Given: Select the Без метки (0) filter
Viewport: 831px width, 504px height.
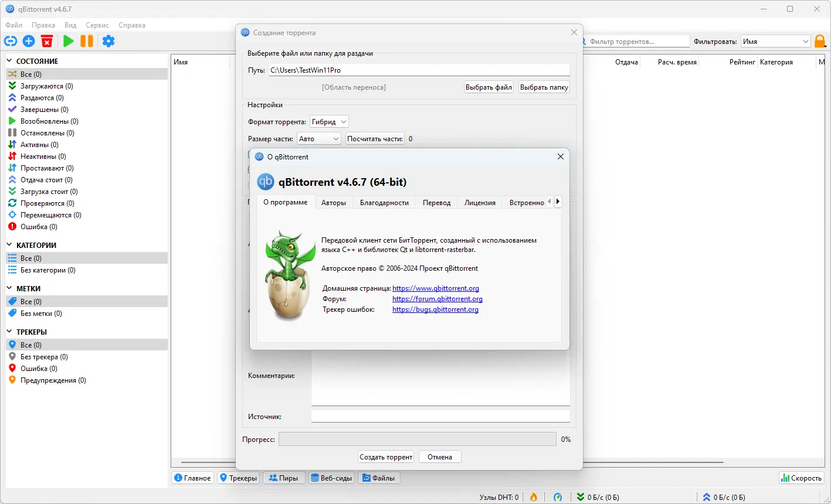Looking at the screenshot, I should click(87, 314).
